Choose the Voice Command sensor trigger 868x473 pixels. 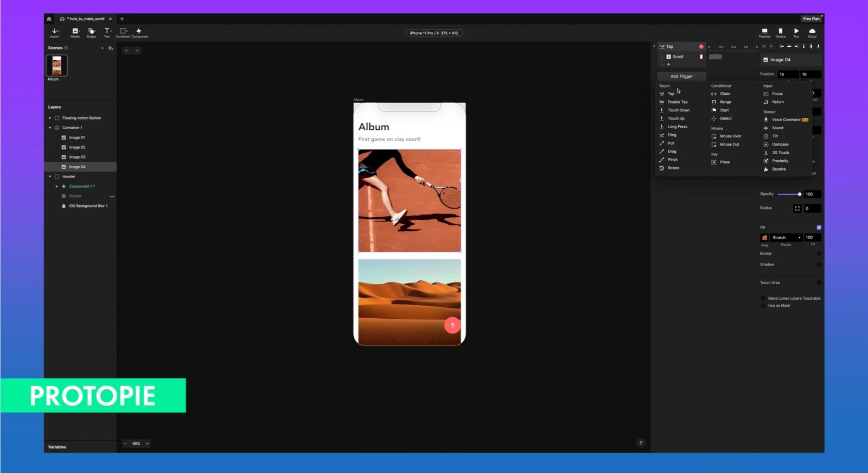[786, 120]
